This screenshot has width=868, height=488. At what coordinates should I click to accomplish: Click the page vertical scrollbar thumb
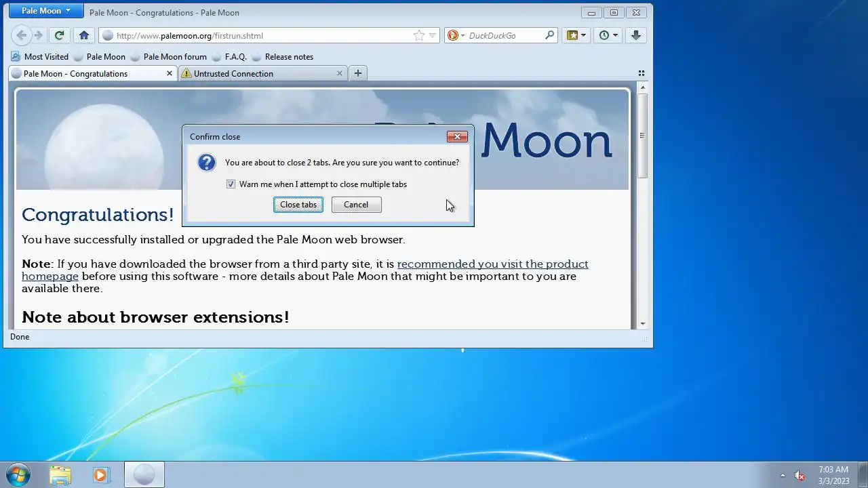pyautogui.click(x=642, y=136)
